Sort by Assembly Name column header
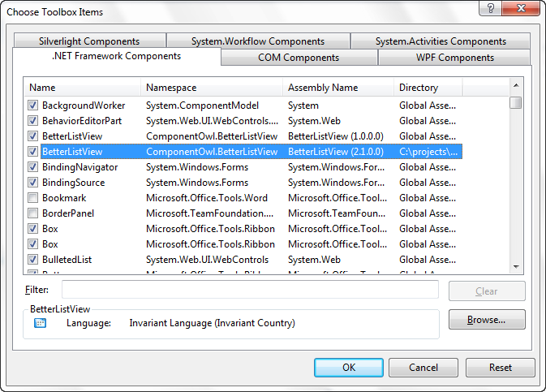Image resolution: width=546 pixels, height=392 pixels. coord(338,87)
